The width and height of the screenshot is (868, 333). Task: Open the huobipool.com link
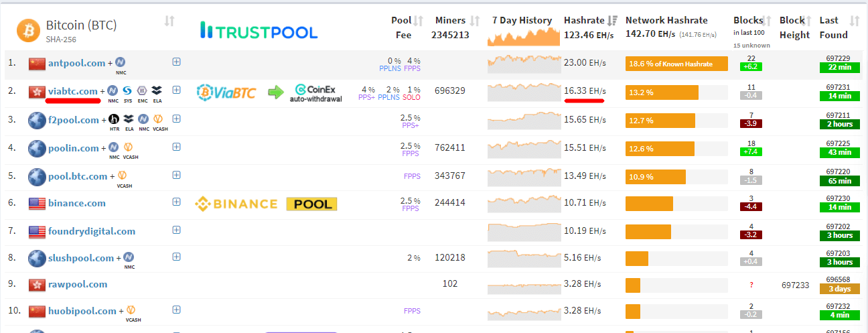[x=82, y=311]
